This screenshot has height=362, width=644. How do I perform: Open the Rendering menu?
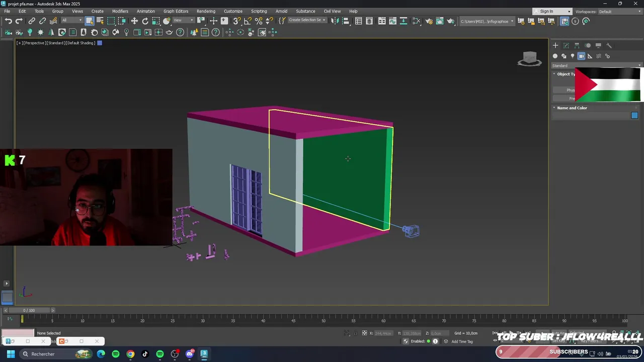(206, 11)
